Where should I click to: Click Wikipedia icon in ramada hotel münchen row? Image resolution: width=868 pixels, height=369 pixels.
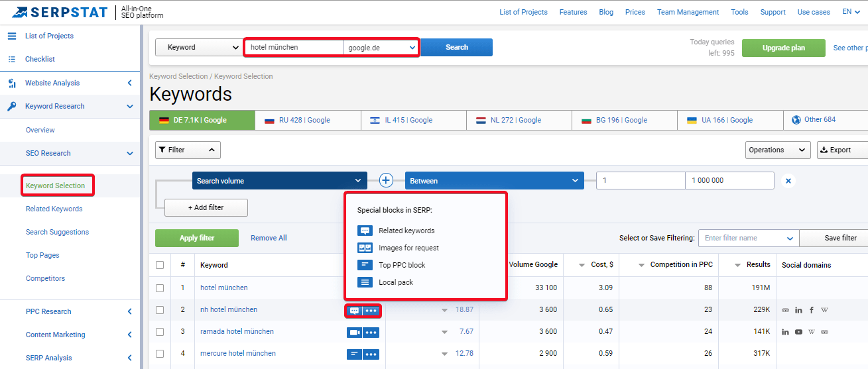pos(812,332)
